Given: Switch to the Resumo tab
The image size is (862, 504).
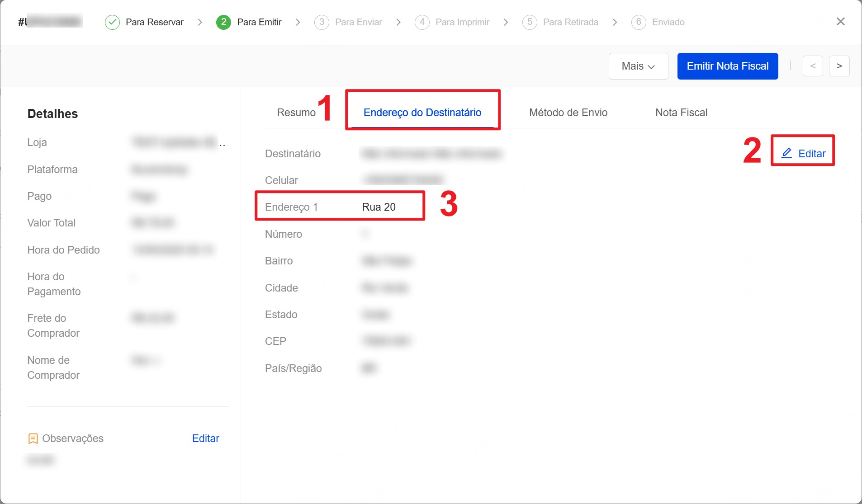Looking at the screenshot, I should (296, 113).
